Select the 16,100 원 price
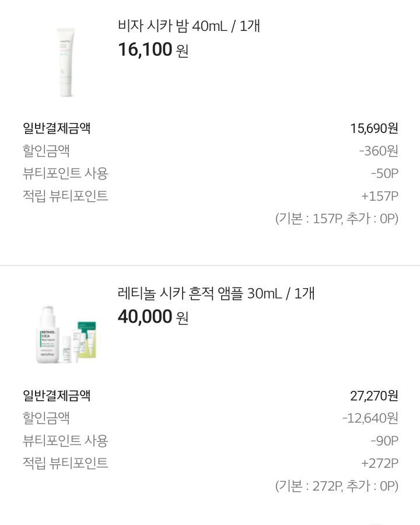The height and width of the screenshot is (525, 420). (x=153, y=50)
